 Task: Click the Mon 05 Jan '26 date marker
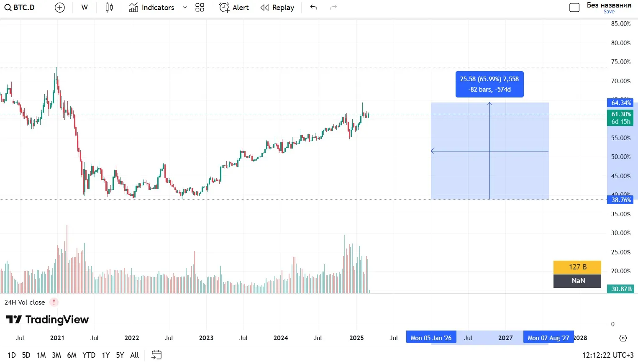431,338
